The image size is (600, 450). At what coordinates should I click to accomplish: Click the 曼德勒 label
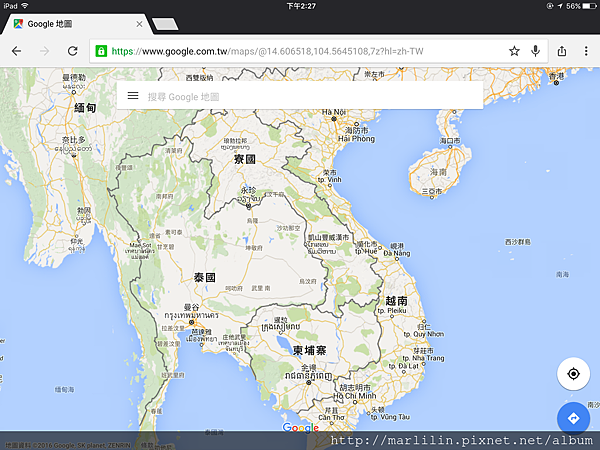tap(74, 78)
